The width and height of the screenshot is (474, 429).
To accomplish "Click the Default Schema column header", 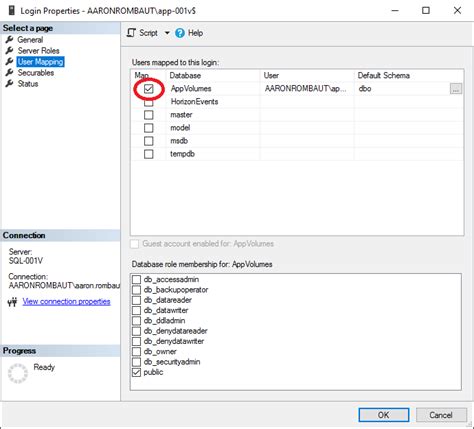I will tap(409, 76).
